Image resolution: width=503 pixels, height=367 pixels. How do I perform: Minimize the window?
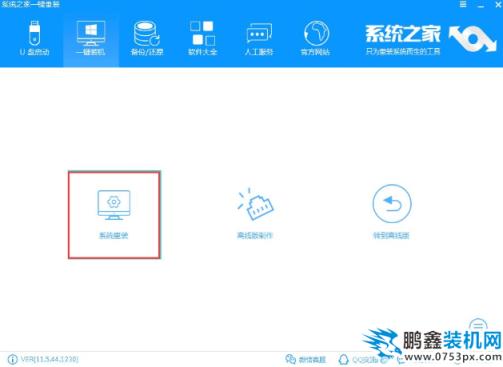481,5
